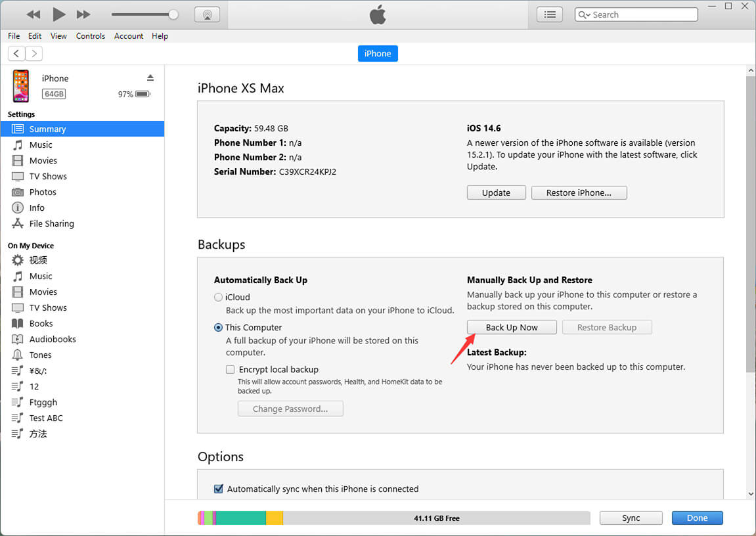This screenshot has width=756, height=536.
Task: Open the Edit menu
Action: pos(35,36)
